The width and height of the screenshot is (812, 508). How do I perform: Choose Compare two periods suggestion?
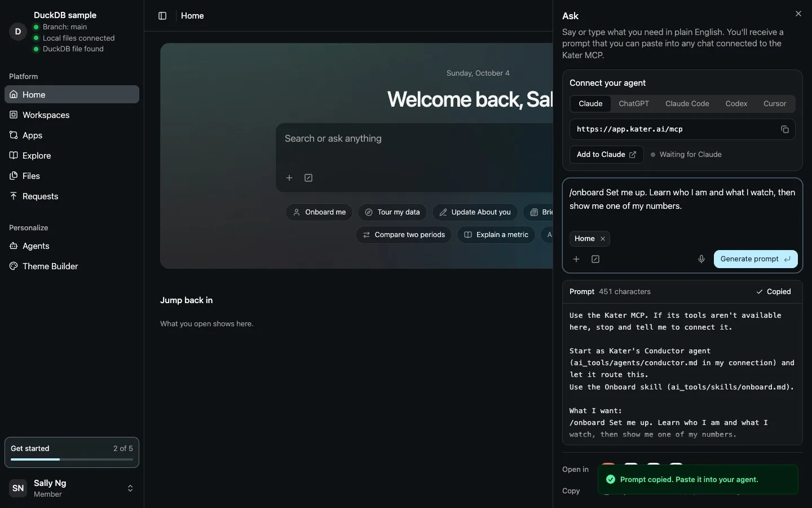click(x=404, y=235)
